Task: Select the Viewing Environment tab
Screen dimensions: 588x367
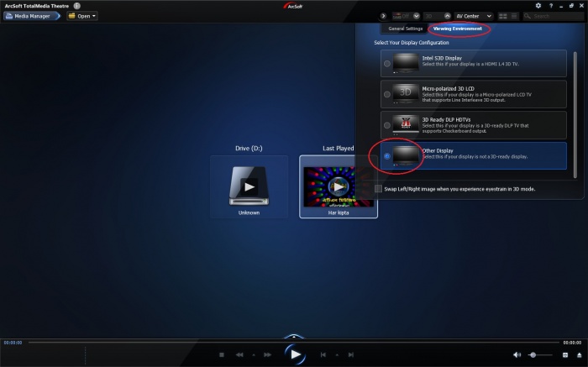Action: [458, 29]
